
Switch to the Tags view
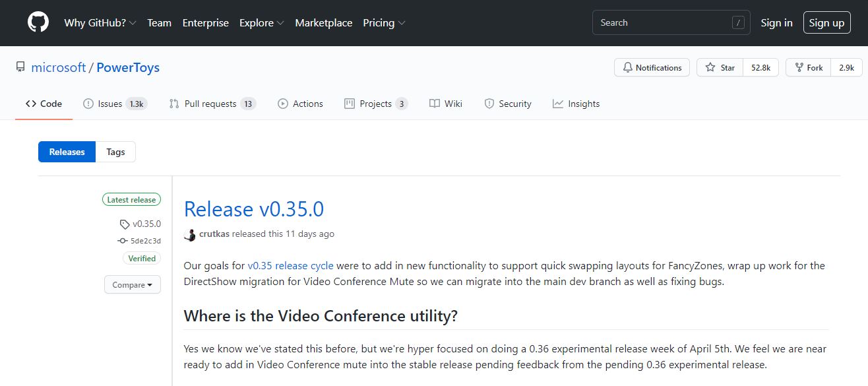coord(115,152)
